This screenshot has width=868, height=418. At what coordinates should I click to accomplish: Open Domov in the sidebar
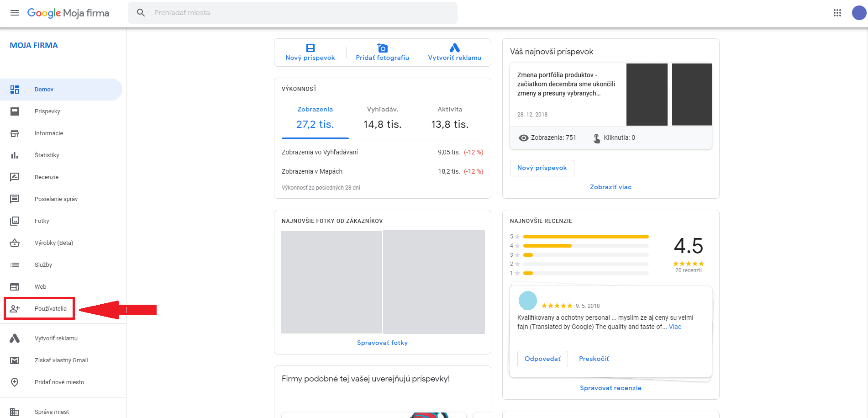click(61, 90)
